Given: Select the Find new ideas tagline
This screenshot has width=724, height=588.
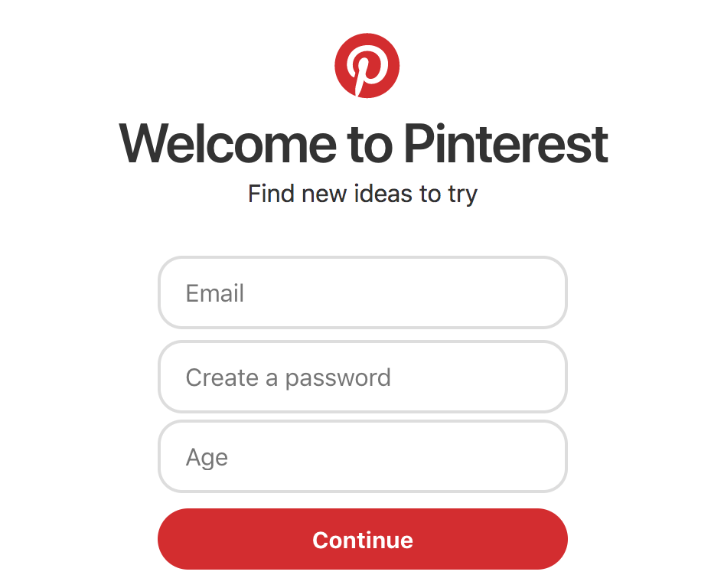Looking at the screenshot, I should pos(362,194).
